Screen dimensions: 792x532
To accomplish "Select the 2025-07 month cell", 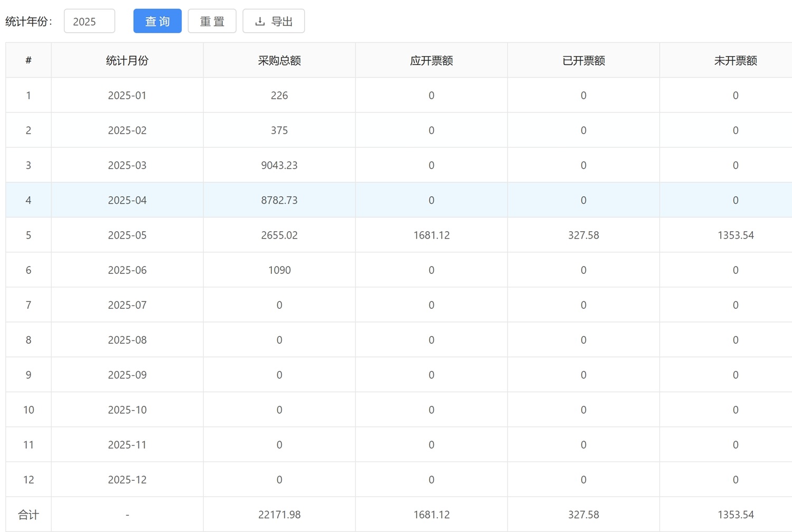I will click(127, 305).
